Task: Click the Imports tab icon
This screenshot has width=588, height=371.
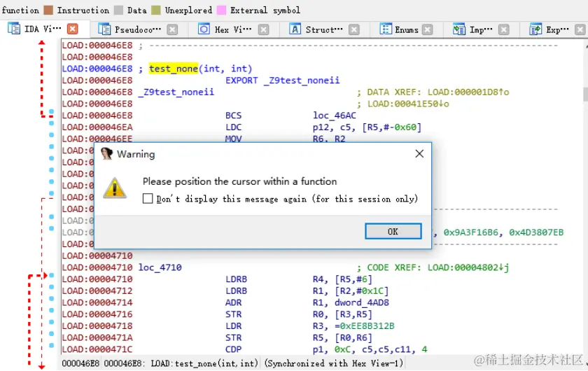Action: coord(459,29)
